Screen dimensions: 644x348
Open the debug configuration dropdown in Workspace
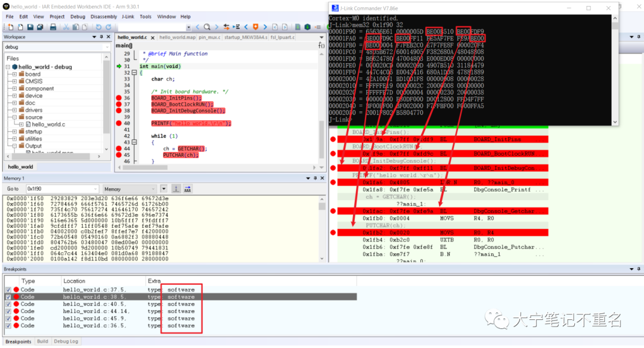click(107, 46)
